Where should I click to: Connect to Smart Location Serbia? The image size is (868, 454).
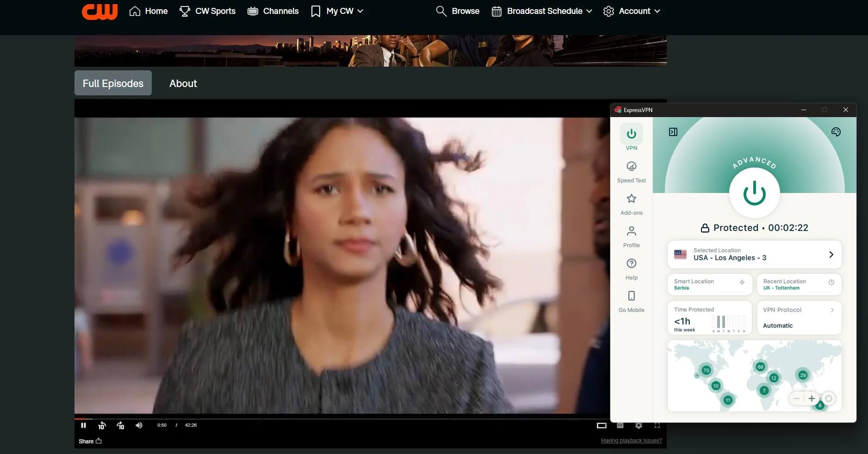pos(709,284)
